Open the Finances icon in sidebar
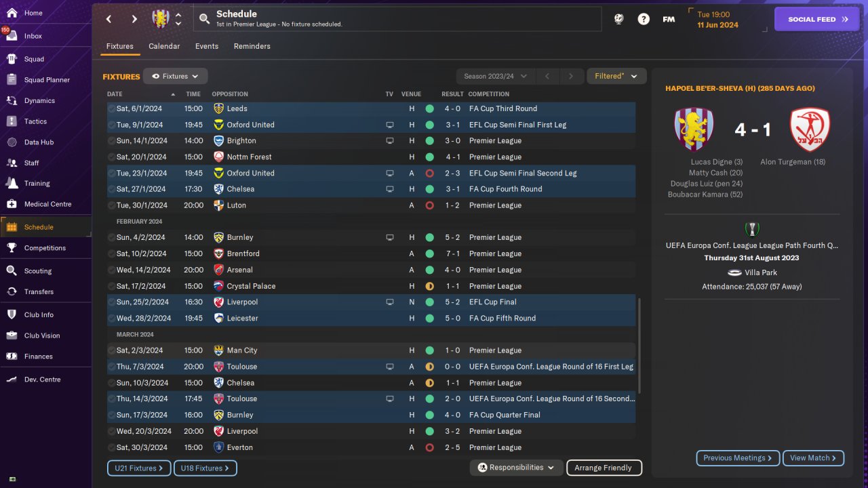Viewport: 868px width, 488px height. pyautogui.click(x=12, y=357)
